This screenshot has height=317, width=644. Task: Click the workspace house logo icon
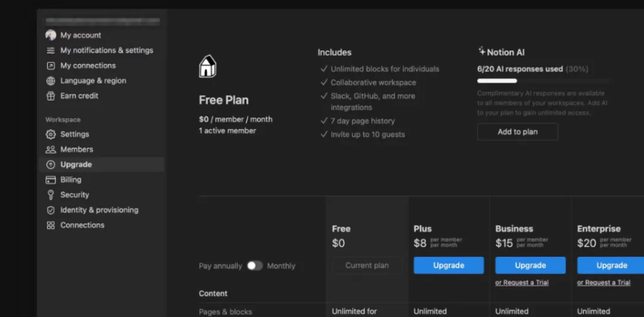[x=208, y=66]
